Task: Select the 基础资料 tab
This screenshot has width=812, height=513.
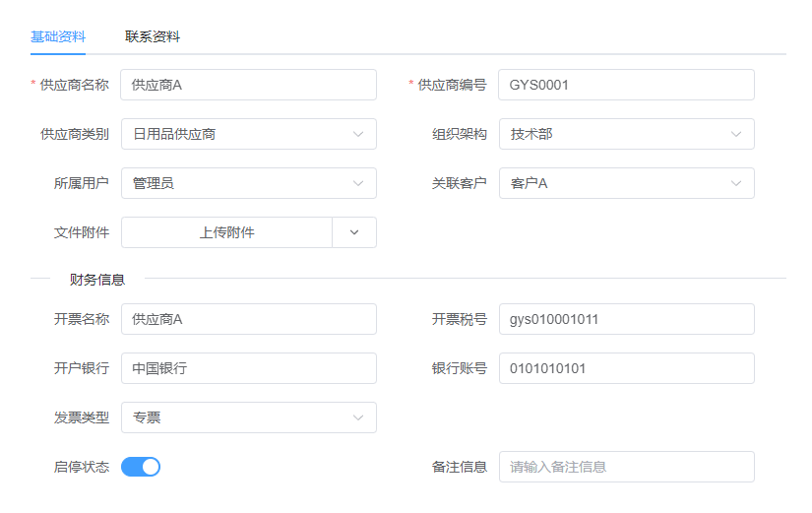Action: [57, 37]
